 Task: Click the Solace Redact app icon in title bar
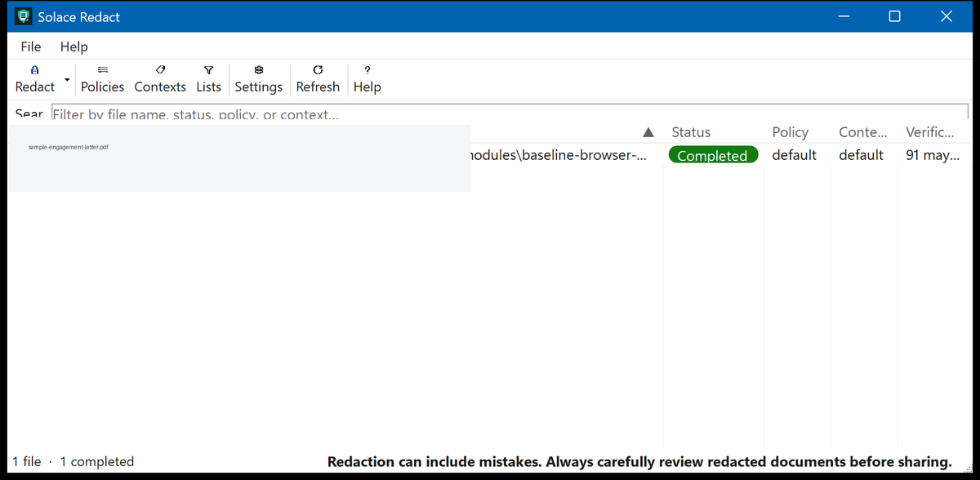point(24,16)
